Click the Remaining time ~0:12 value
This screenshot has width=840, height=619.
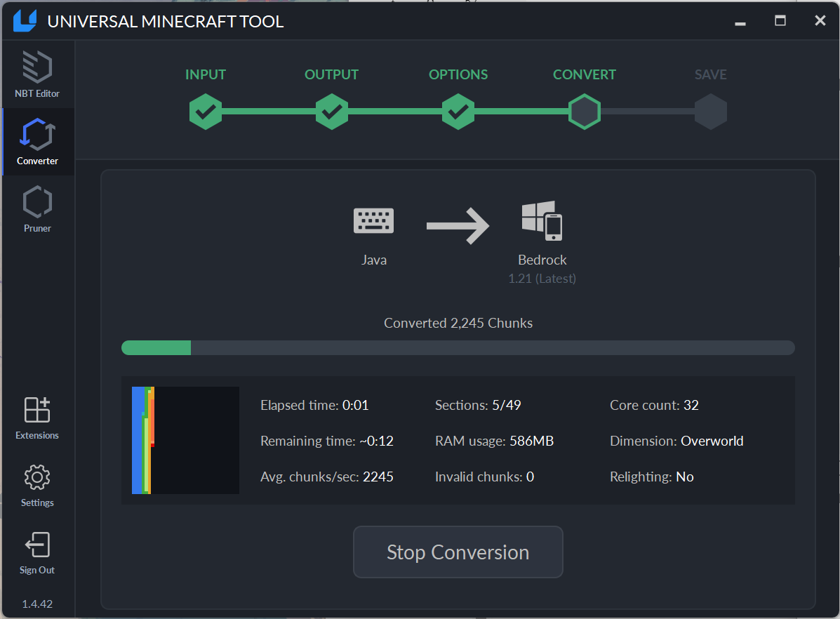coord(377,441)
